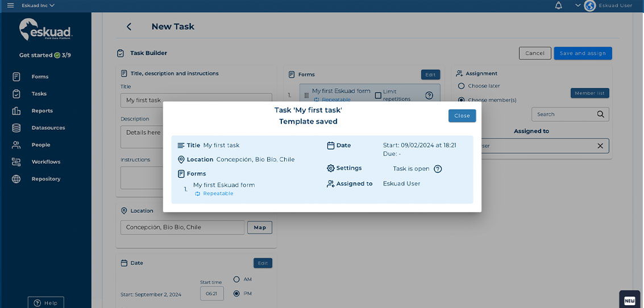The width and height of the screenshot is (644, 308).
Task: Remove assigned user with X icon
Action: pos(600,146)
